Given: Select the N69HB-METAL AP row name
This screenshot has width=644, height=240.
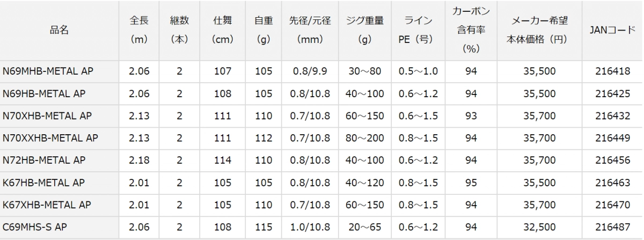Looking at the screenshot, I should [44, 94].
